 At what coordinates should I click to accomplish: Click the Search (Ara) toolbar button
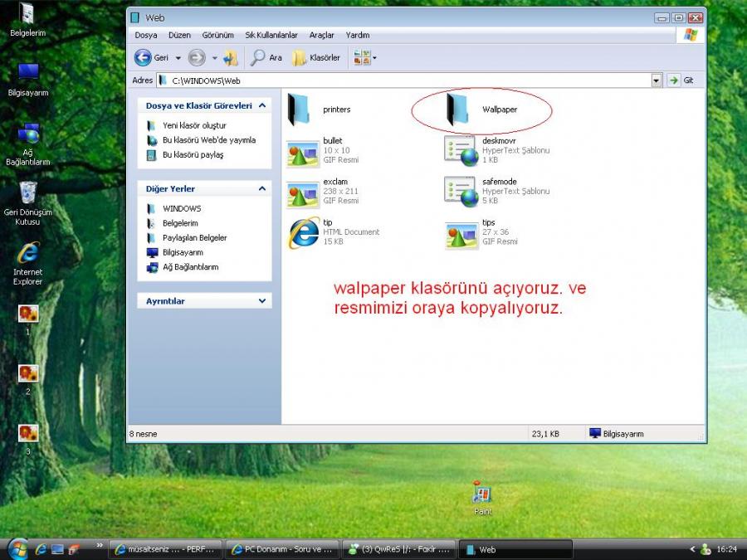[x=266, y=58]
